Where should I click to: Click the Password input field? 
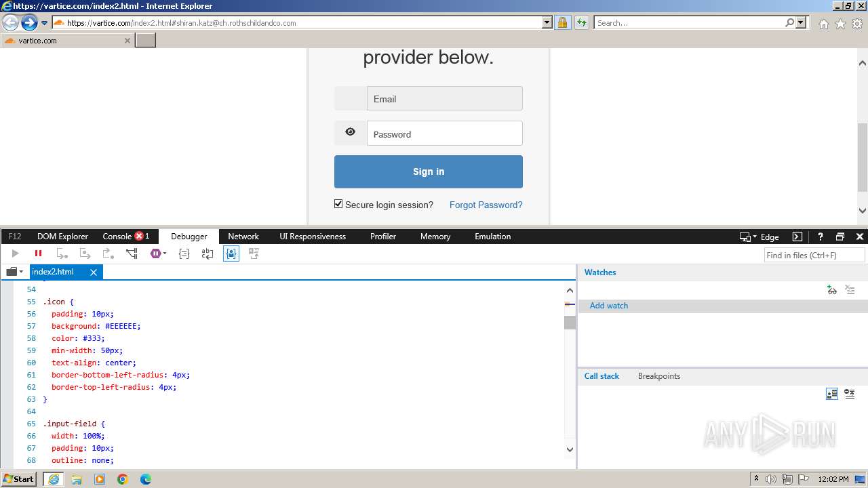[x=445, y=134]
